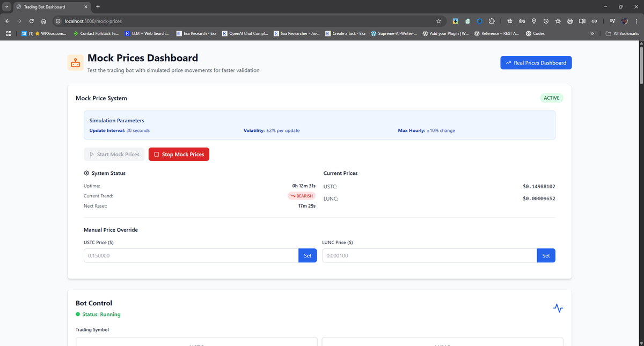Open the Contact Fullstack Te... bookmark
The width and height of the screenshot is (644, 346).
97,33
